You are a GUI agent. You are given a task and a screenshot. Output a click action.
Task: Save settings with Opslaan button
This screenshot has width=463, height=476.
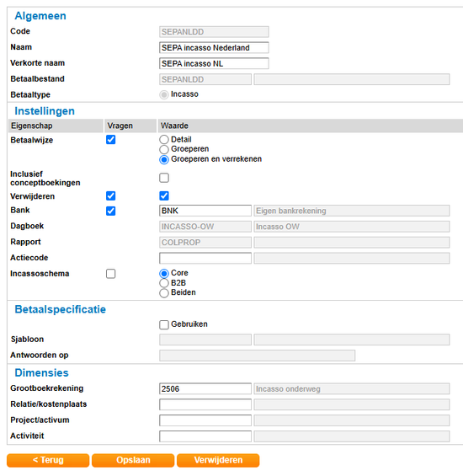(133, 460)
